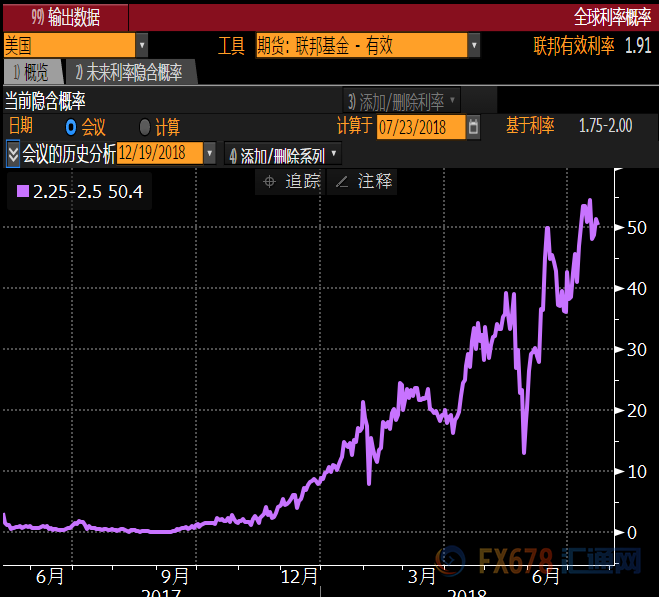The width and height of the screenshot is (659, 597).
Task: Open the 美国 country dropdown arrow
Action: [142, 46]
